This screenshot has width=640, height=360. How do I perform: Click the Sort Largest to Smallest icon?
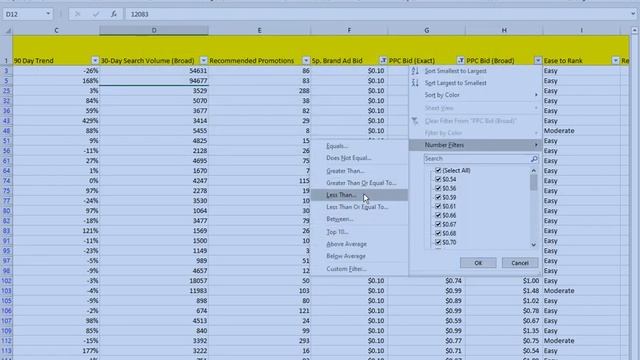click(415, 83)
